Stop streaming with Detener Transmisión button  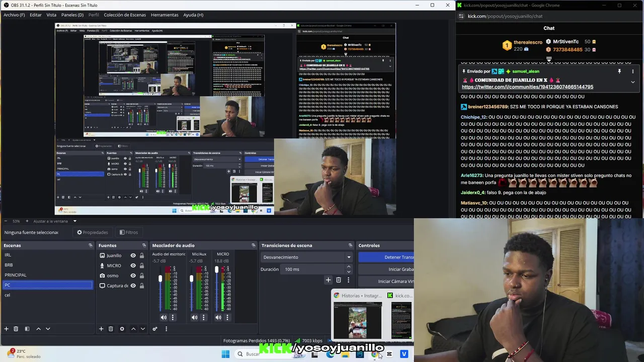pyautogui.click(x=386, y=257)
